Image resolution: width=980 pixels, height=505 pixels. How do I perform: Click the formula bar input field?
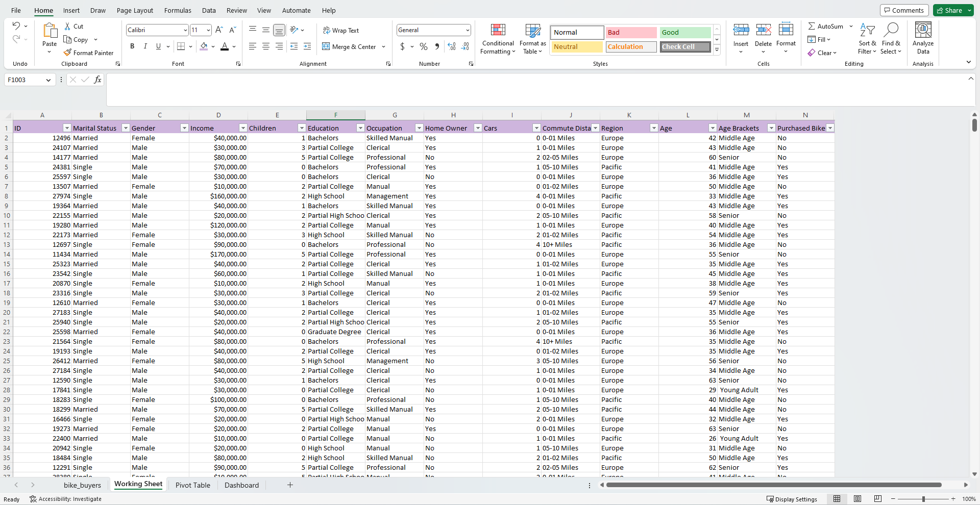click(536, 90)
